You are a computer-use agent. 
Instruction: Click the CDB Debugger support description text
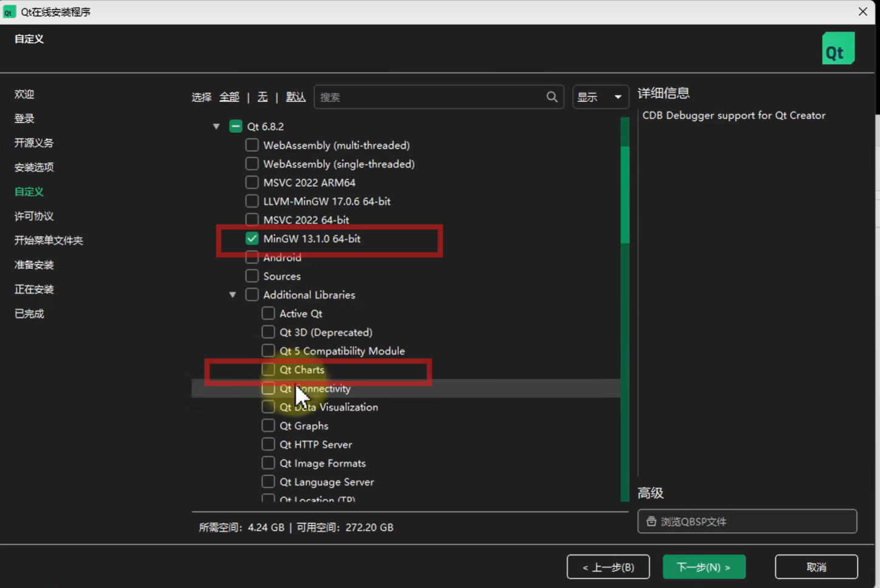click(x=734, y=115)
